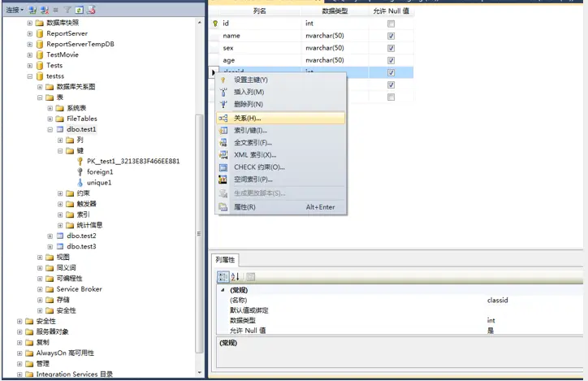
Task: Collapse the testss database node
Action: click(x=30, y=76)
